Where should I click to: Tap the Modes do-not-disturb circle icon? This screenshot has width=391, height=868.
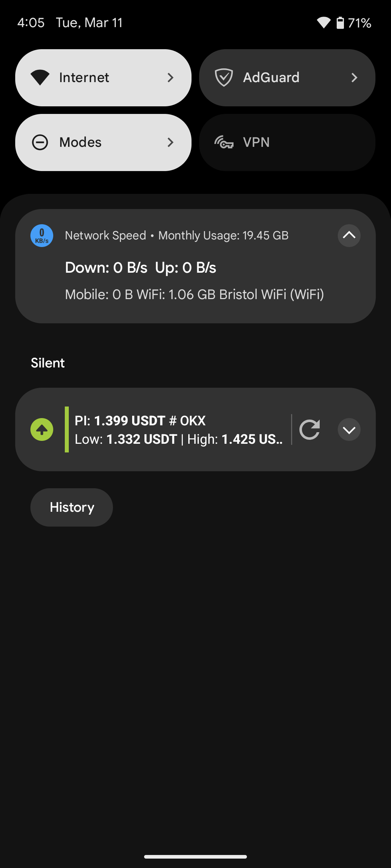[40, 142]
